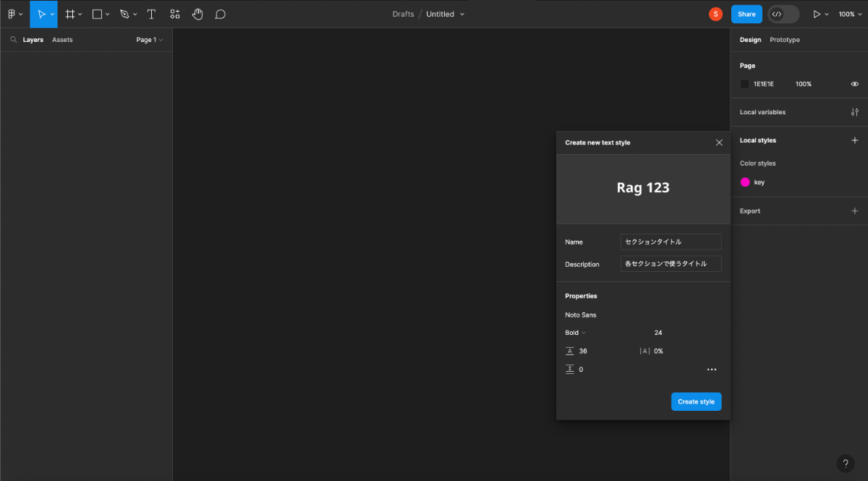Select the Pen tool

[124, 14]
